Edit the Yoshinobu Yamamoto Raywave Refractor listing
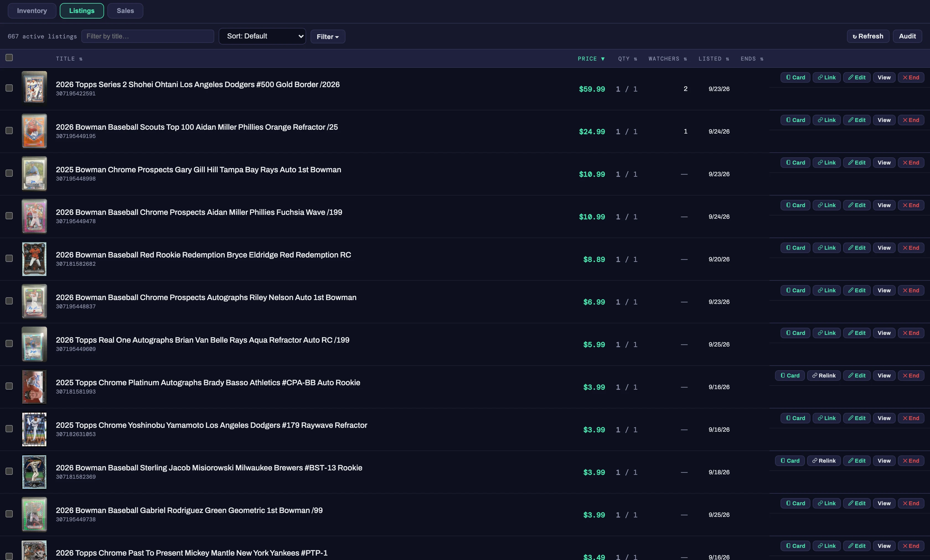 [857, 418]
